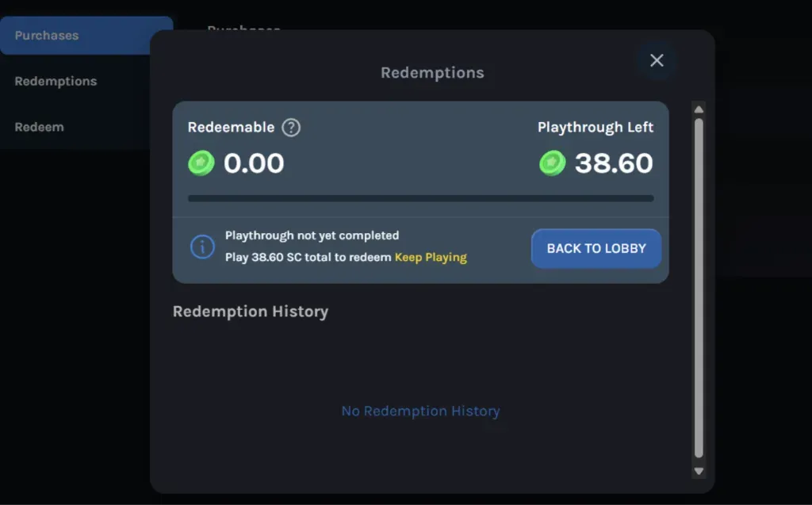Screen dimensions: 812x505
Task: Click the playthrough progress bar
Action: point(420,198)
